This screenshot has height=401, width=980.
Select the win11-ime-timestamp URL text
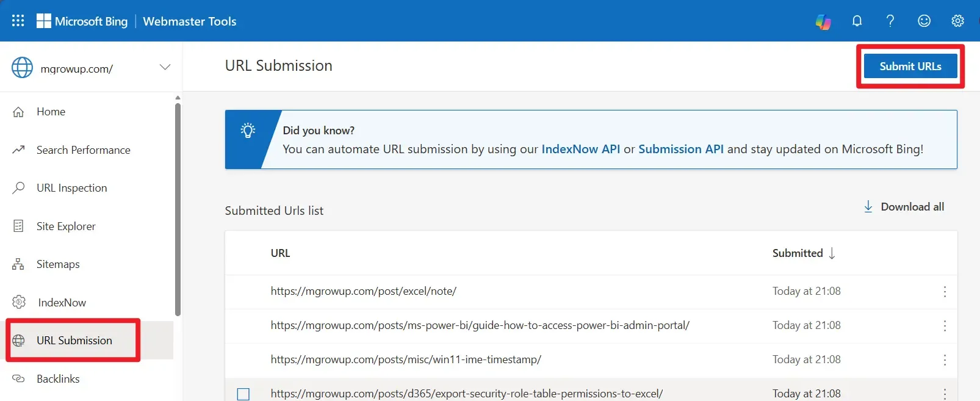(406, 359)
